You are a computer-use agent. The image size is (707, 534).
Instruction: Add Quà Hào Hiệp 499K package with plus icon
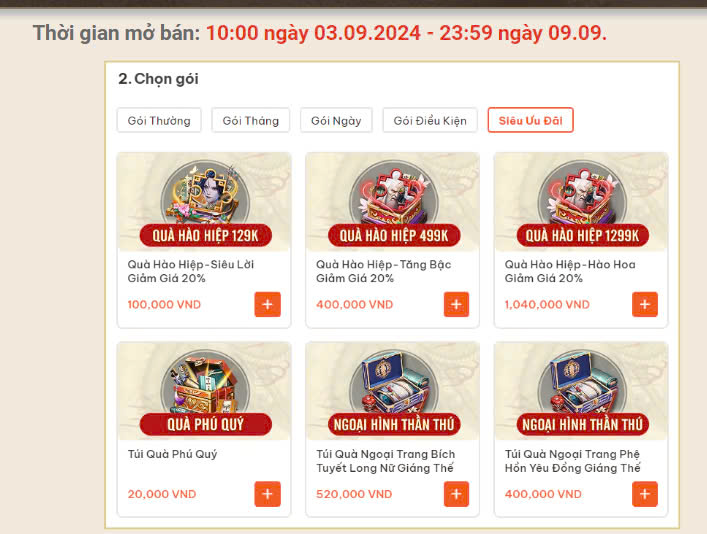pyautogui.click(x=456, y=304)
